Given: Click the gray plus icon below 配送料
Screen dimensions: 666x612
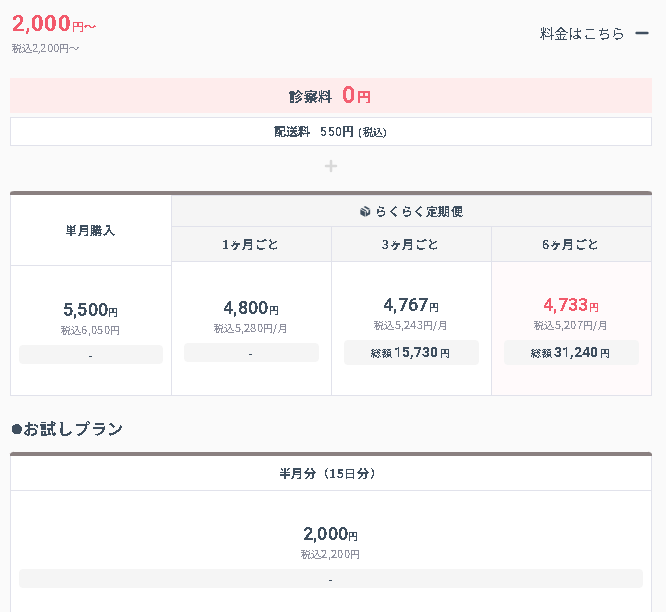Looking at the screenshot, I should [x=331, y=166].
